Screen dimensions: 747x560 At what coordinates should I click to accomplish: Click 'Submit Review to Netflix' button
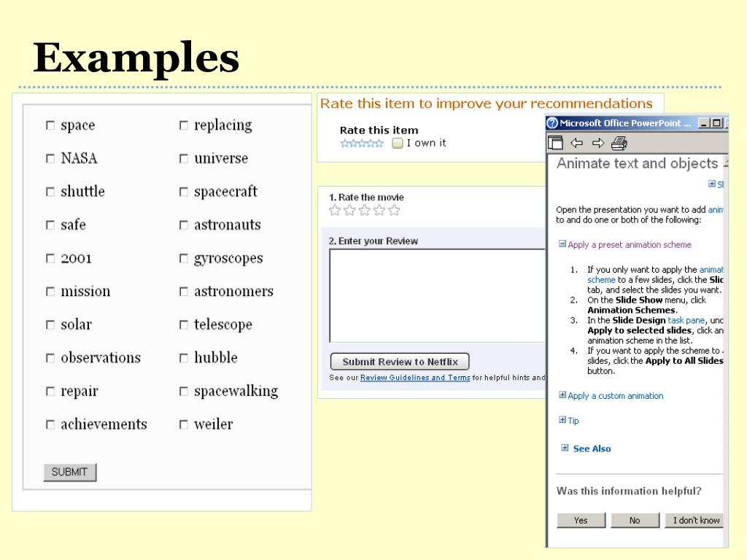400,362
